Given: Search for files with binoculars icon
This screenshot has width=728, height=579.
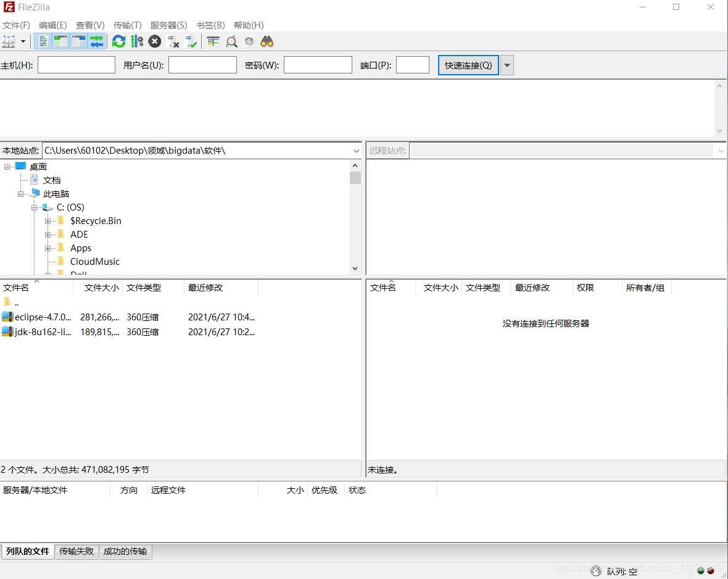Looking at the screenshot, I should [x=267, y=42].
